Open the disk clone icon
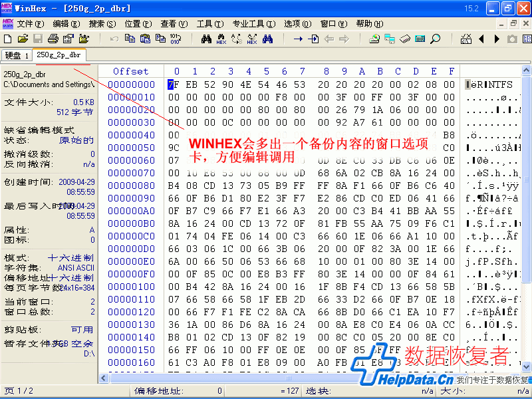The height and width of the screenshot is (399, 532). (x=374, y=39)
